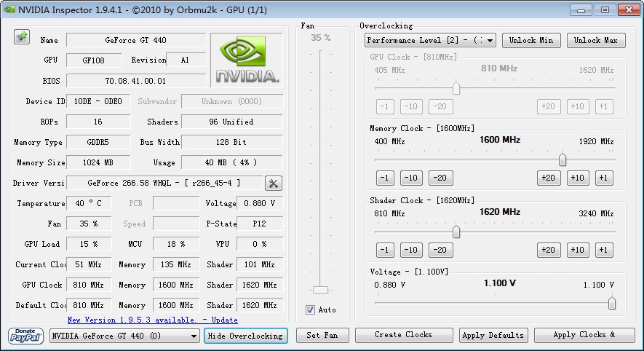Increase Memory Clock with +20 button
Viewport: 644px width, 351px height.
pos(548,178)
